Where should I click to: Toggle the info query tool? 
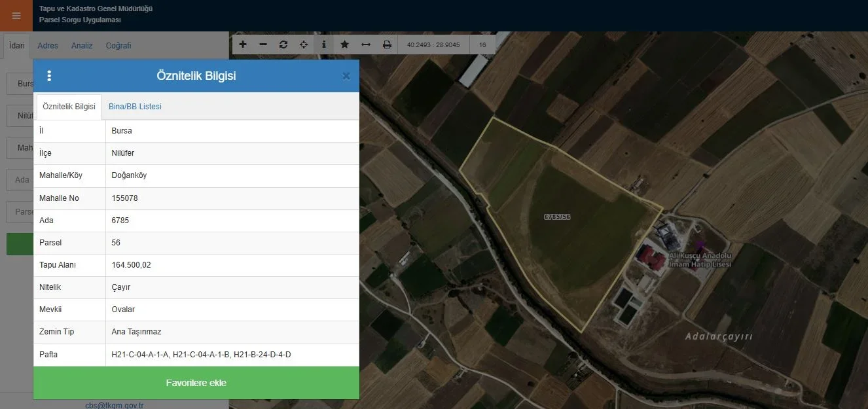click(324, 44)
